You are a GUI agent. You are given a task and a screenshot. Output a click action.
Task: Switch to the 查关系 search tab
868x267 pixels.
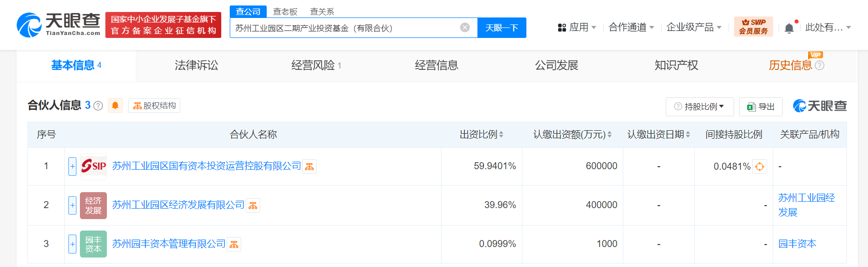pyautogui.click(x=322, y=11)
